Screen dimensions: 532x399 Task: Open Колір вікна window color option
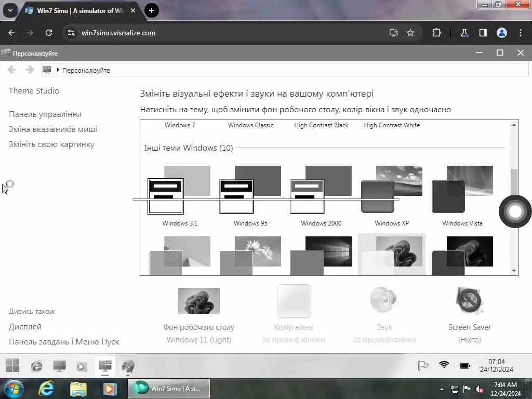(294, 301)
